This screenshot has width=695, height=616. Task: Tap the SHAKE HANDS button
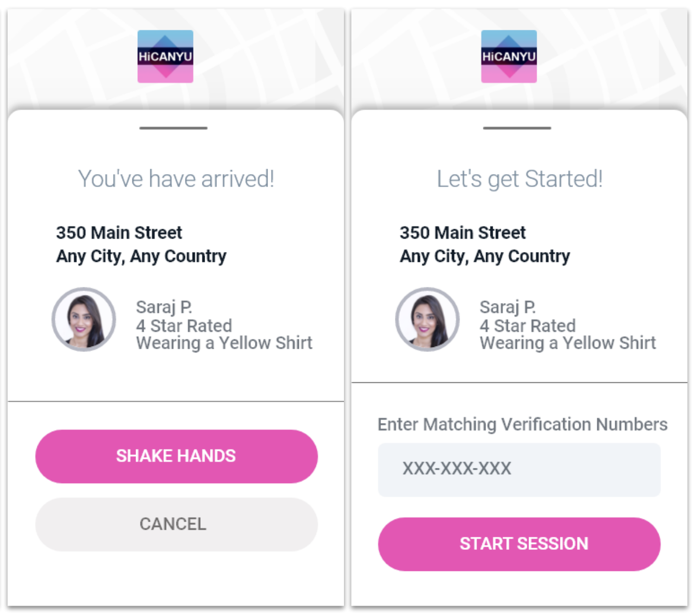[x=176, y=456]
